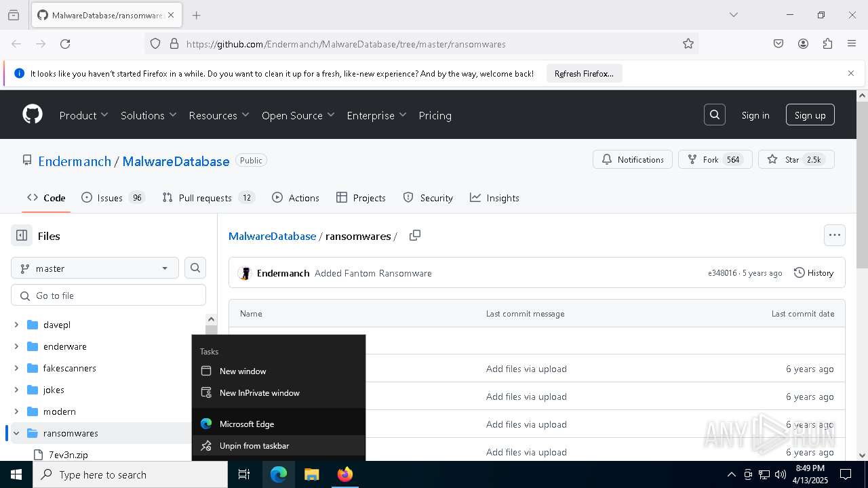Star the MalwareDatabase repository

796,159
